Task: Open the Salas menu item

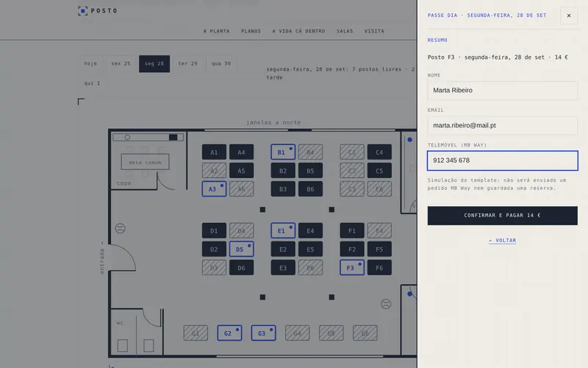Action: point(345,31)
